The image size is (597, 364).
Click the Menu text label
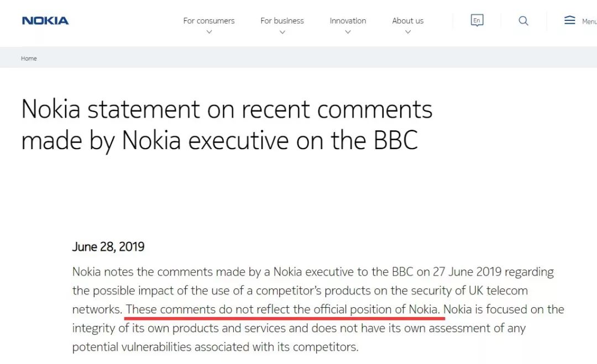[x=589, y=22]
